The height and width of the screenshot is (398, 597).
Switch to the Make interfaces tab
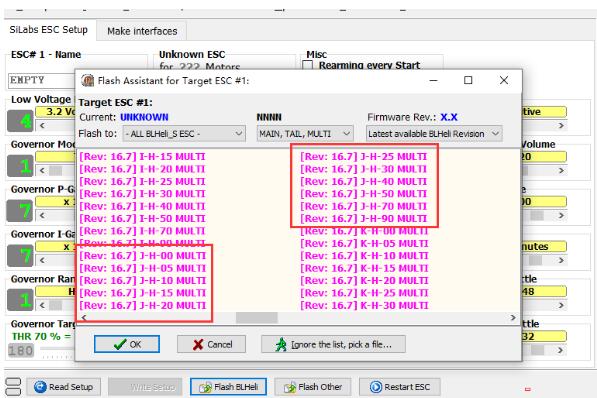[142, 31]
